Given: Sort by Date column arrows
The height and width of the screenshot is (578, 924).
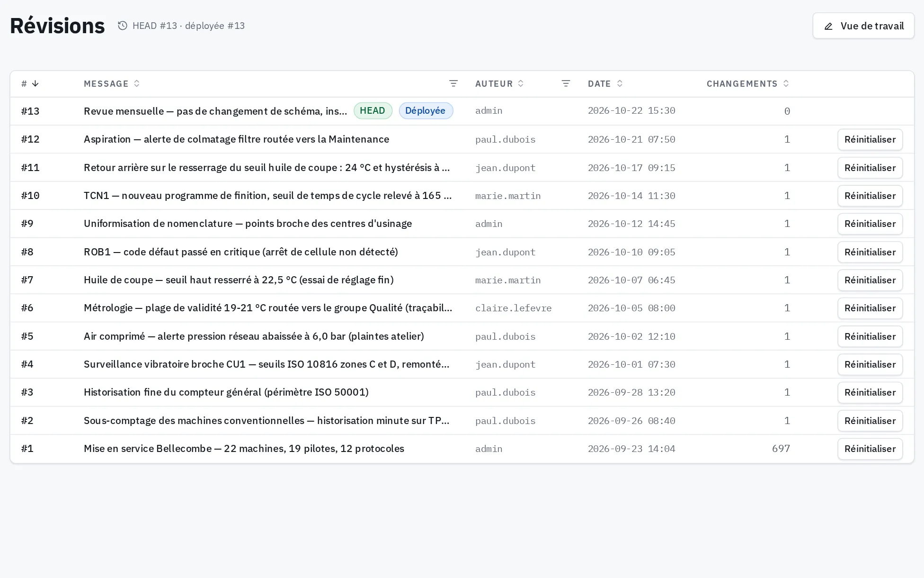Looking at the screenshot, I should 620,83.
